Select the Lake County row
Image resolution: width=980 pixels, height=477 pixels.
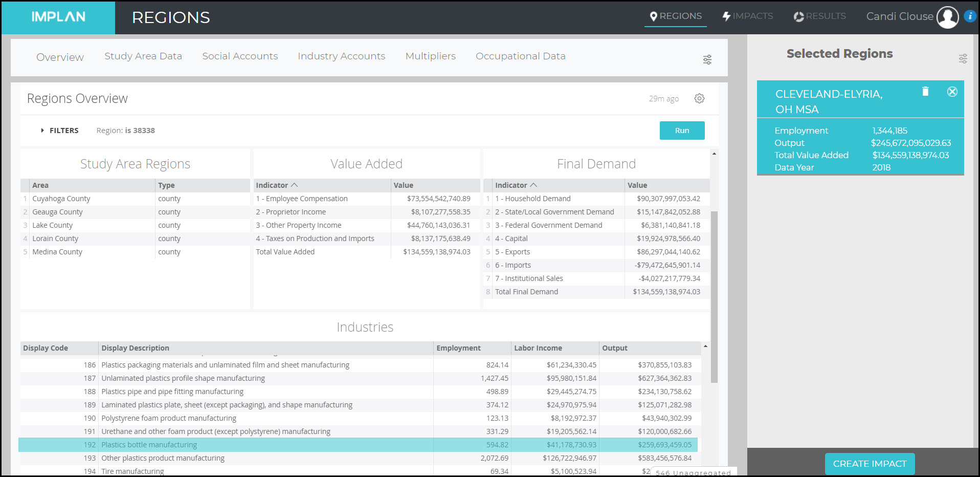[136, 225]
